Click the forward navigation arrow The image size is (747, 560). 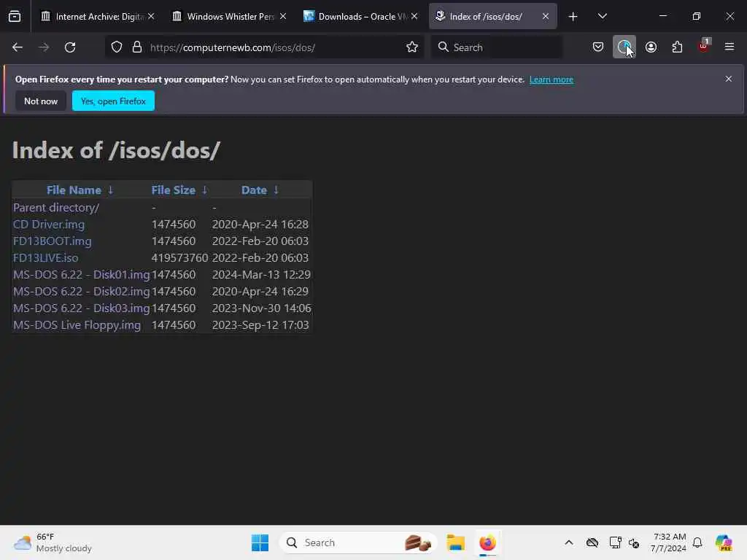(x=44, y=47)
